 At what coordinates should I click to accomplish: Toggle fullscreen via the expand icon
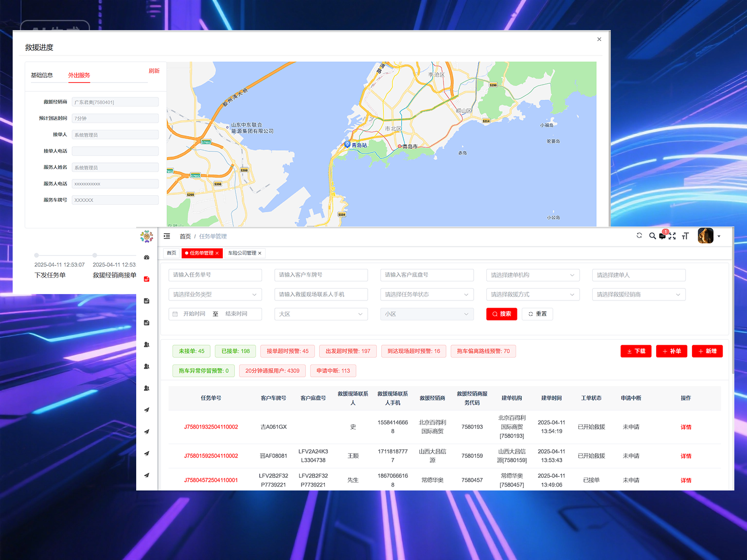tap(673, 236)
